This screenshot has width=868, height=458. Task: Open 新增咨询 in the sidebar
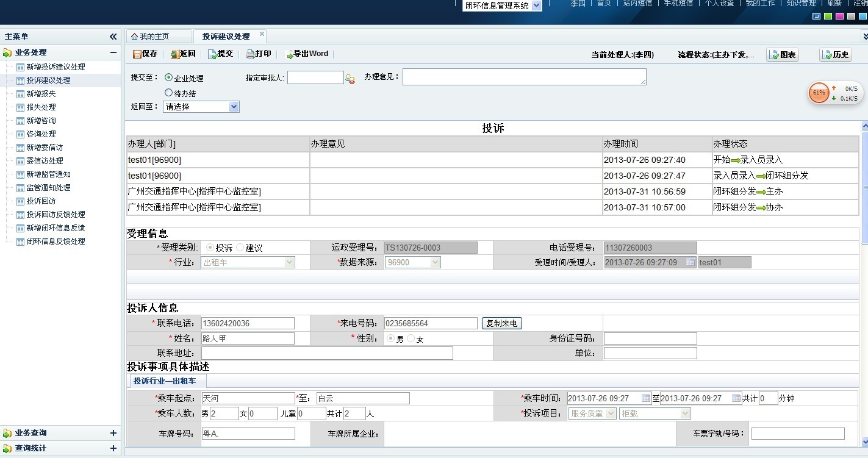pyautogui.click(x=41, y=121)
